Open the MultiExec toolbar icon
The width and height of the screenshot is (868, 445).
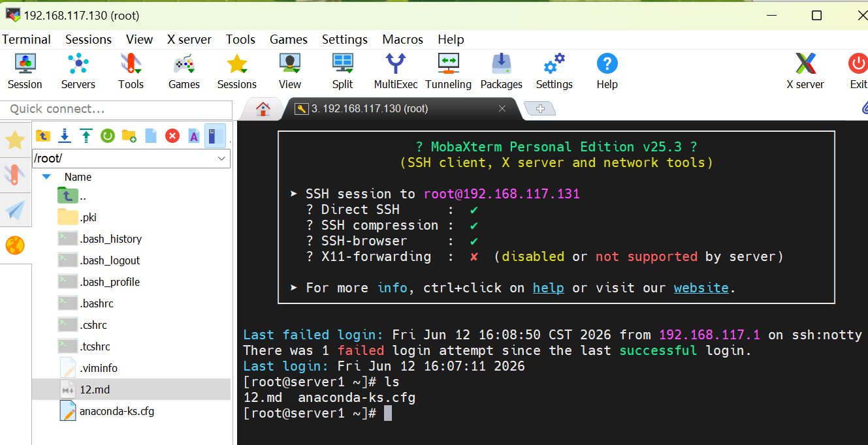[395, 71]
